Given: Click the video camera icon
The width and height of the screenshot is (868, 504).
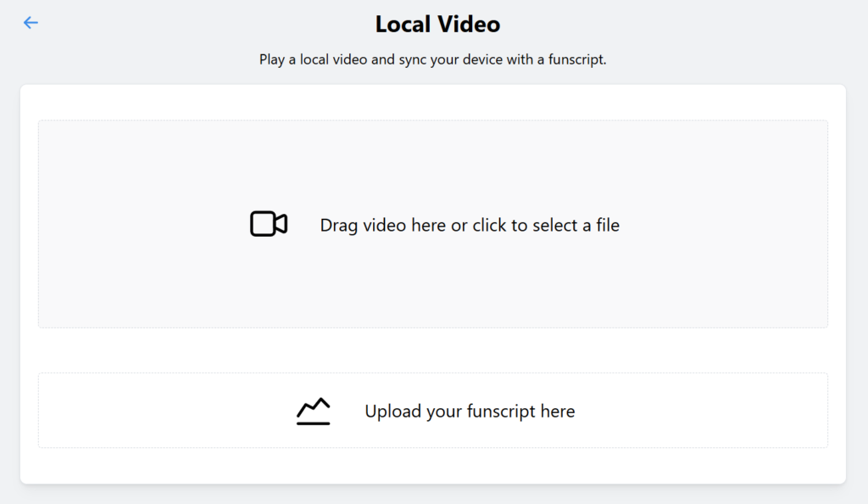Looking at the screenshot, I should (269, 224).
